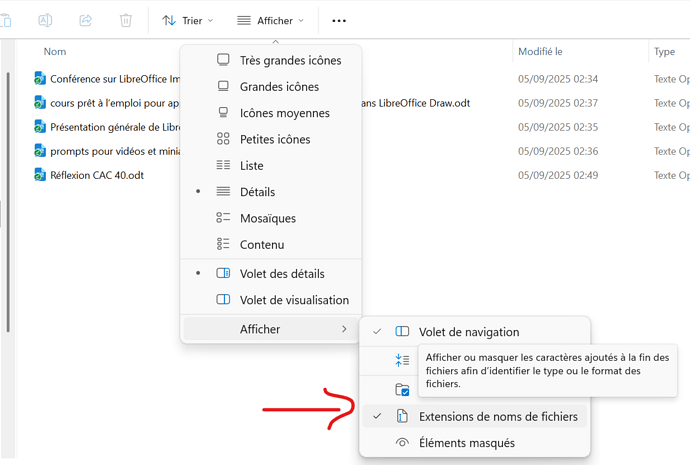Select Volet de visualisation pane option
The width and height of the screenshot is (690, 465).
294,299
